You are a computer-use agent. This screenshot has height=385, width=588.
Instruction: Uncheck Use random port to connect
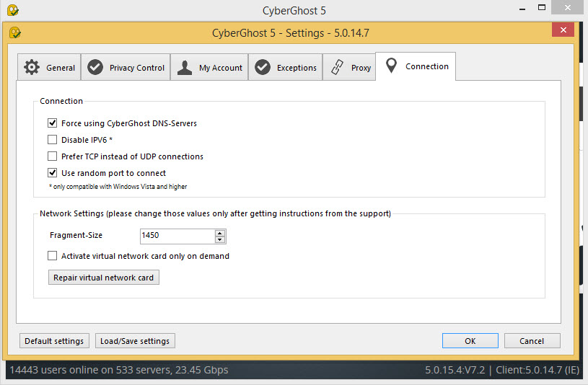(x=52, y=173)
